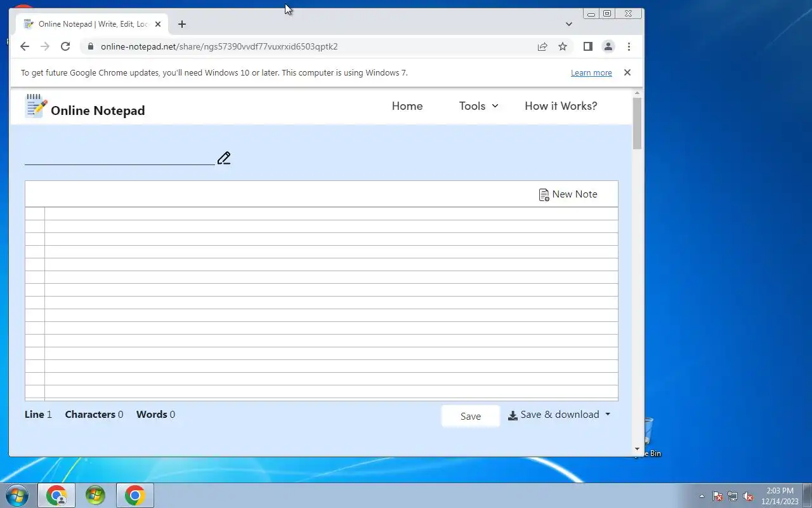
Task: Click the share page icon in address bar
Action: [542, 46]
